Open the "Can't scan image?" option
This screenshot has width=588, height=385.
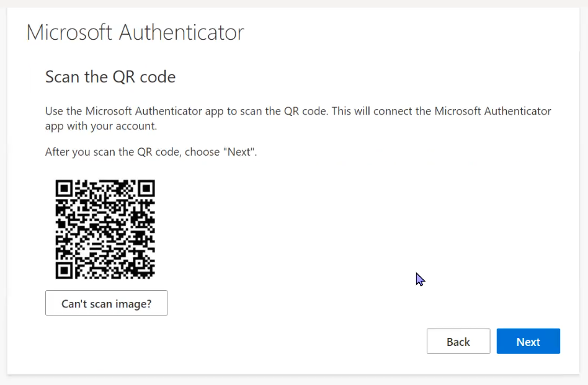click(107, 303)
